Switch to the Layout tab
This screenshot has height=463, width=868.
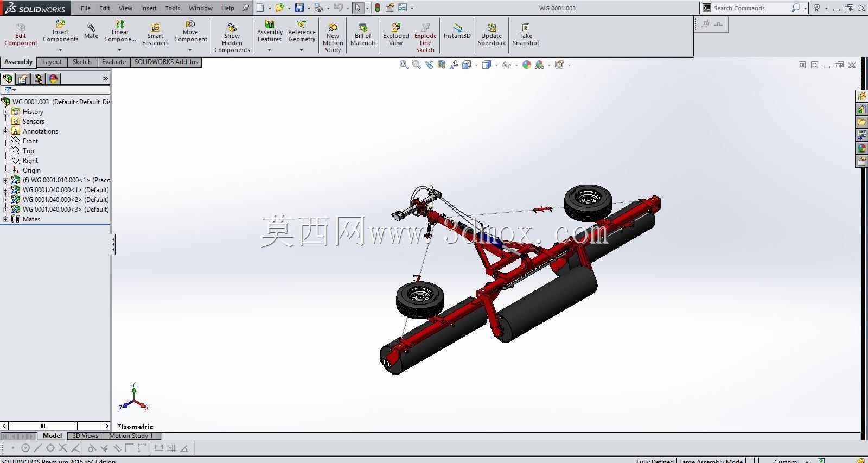52,62
